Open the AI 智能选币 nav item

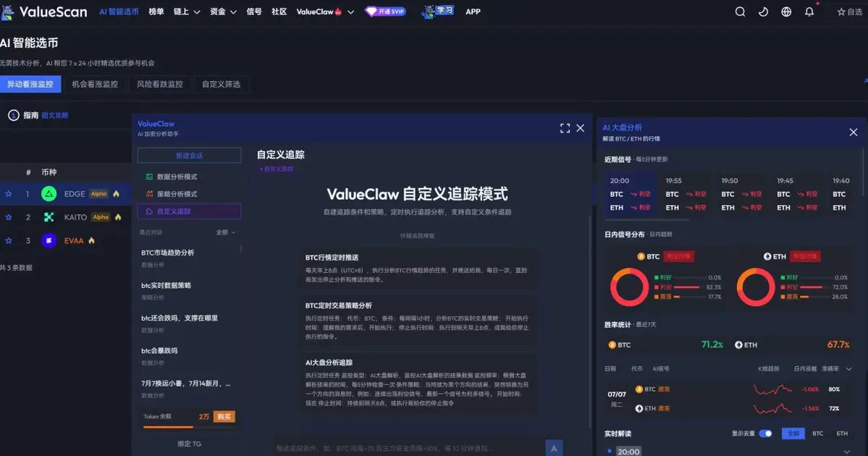point(119,12)
